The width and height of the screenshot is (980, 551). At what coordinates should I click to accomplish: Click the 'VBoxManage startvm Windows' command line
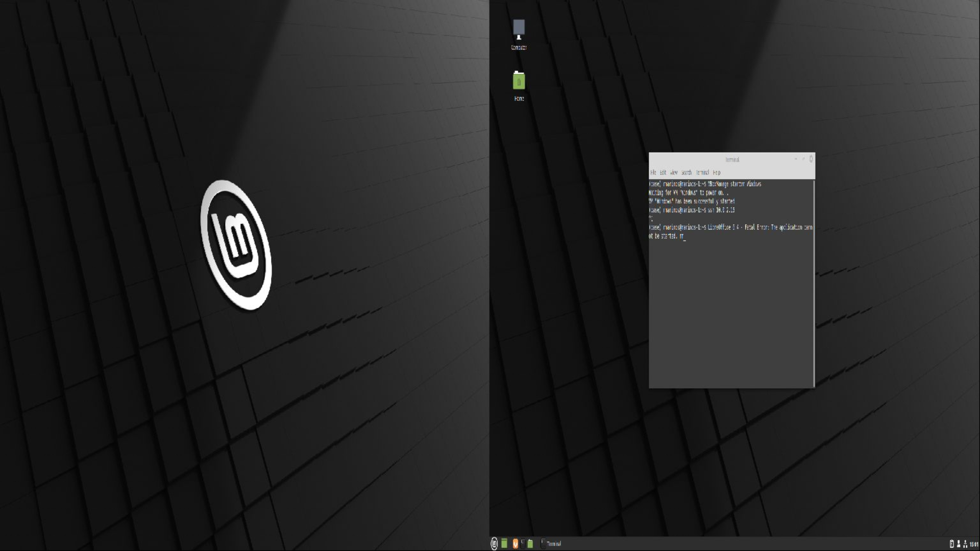point(705,184)
